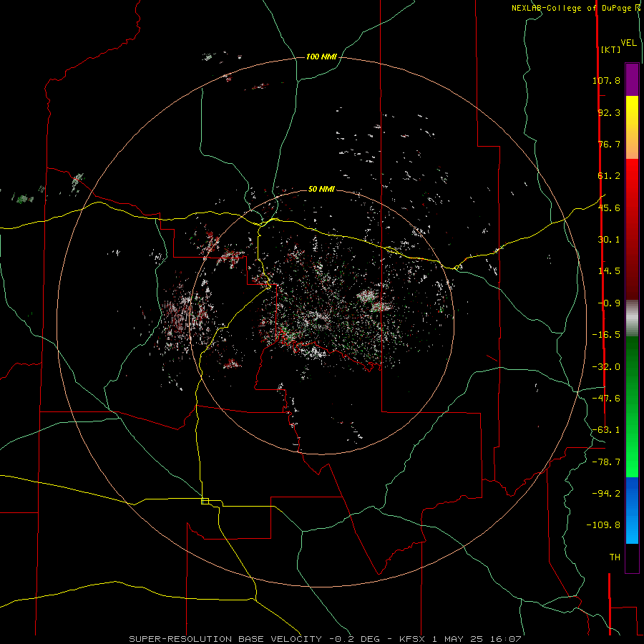Click the TH label on the legend

[x=615, y=557]
